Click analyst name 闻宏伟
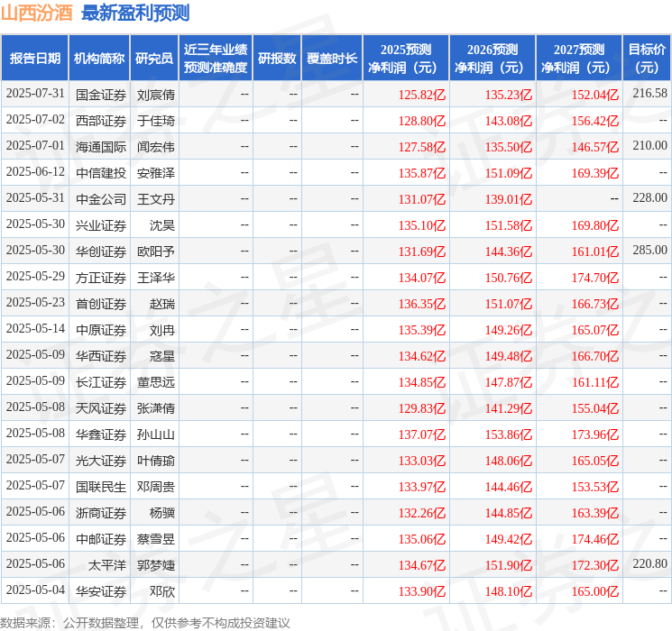 tap(155, 147)
